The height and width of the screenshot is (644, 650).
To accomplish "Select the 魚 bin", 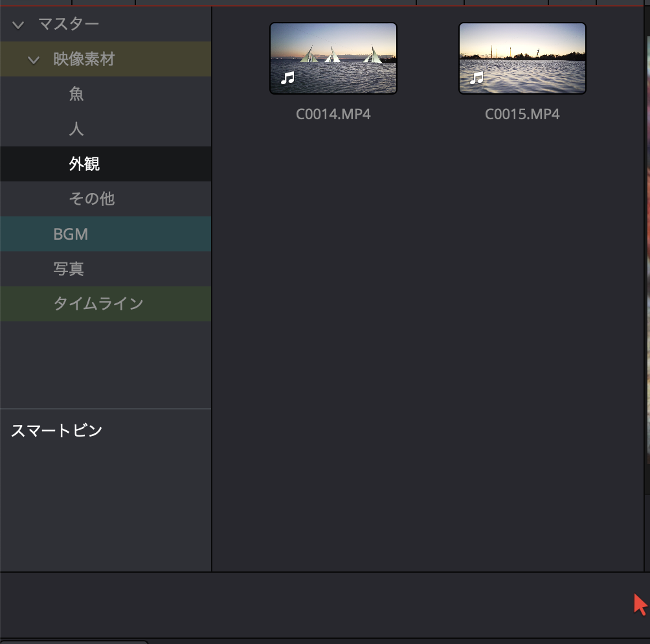I will [76, 95].
